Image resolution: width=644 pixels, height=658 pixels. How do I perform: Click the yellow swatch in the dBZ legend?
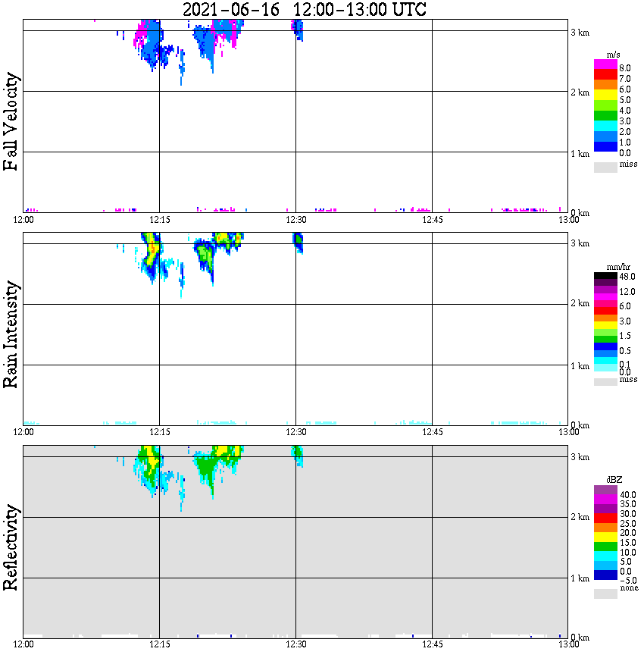coord(605,537)
